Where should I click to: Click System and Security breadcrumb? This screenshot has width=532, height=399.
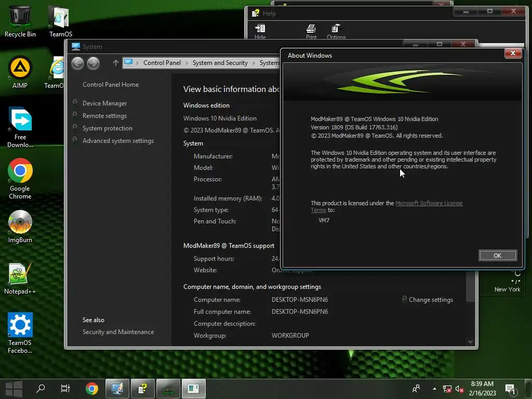(x=220, y=63)
